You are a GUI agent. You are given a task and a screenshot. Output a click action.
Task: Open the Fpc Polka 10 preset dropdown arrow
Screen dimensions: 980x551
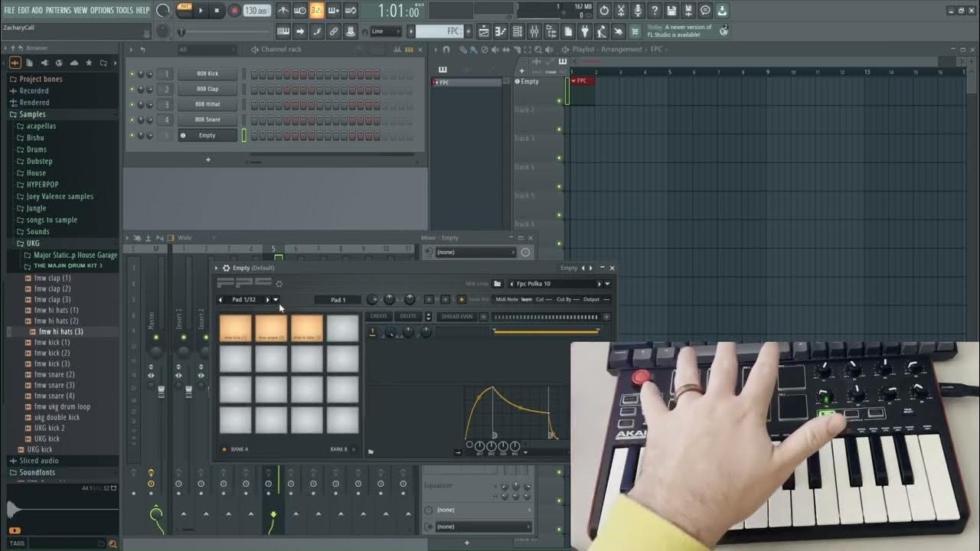(x=608, y=284)
